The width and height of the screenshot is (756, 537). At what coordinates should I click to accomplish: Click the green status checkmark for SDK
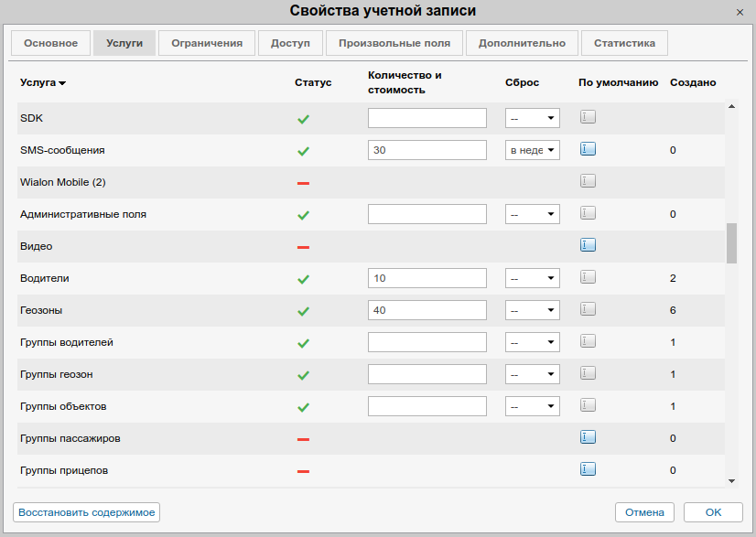tap(303, 119)
